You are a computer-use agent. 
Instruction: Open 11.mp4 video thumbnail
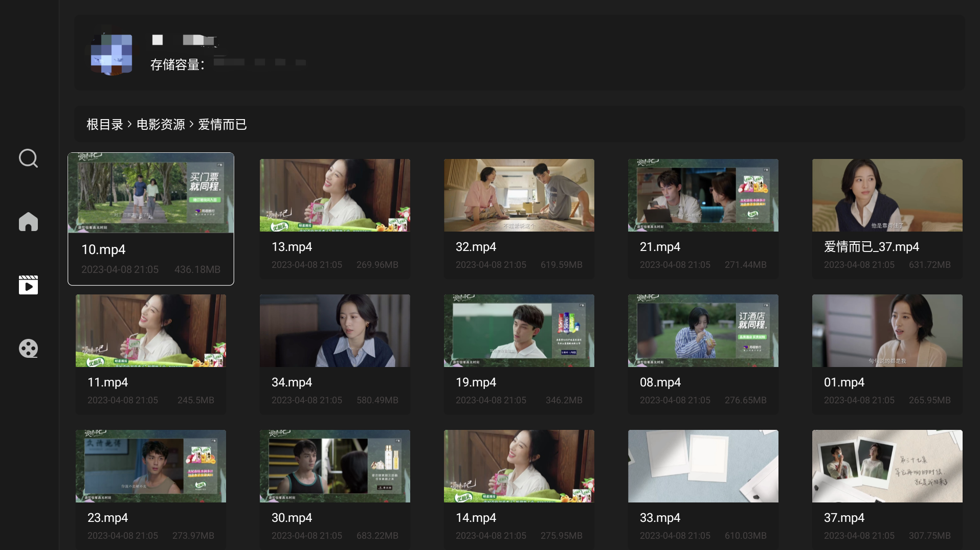point(151,331)
